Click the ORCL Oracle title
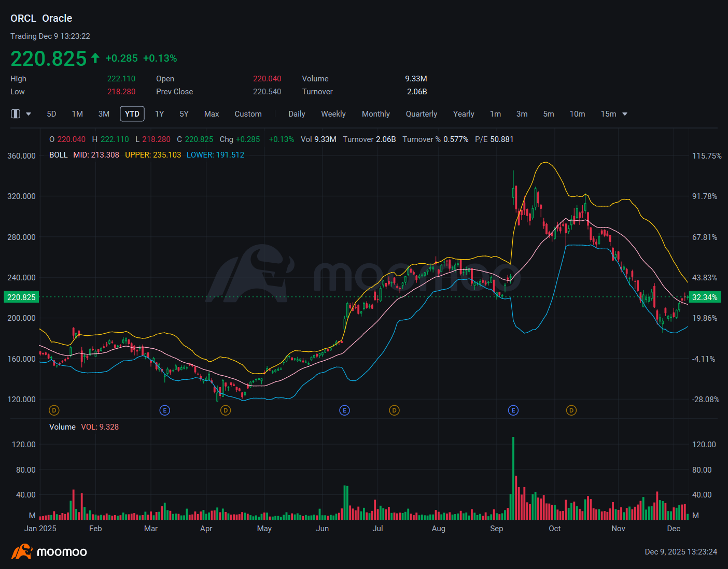Screen dimensions: 728x569 [x=41, y=18]
